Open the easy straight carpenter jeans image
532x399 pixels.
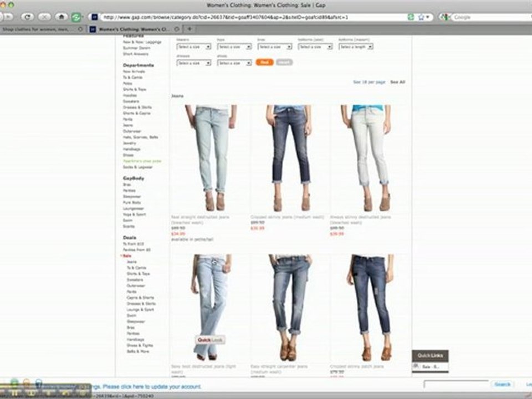coord(290,308)
